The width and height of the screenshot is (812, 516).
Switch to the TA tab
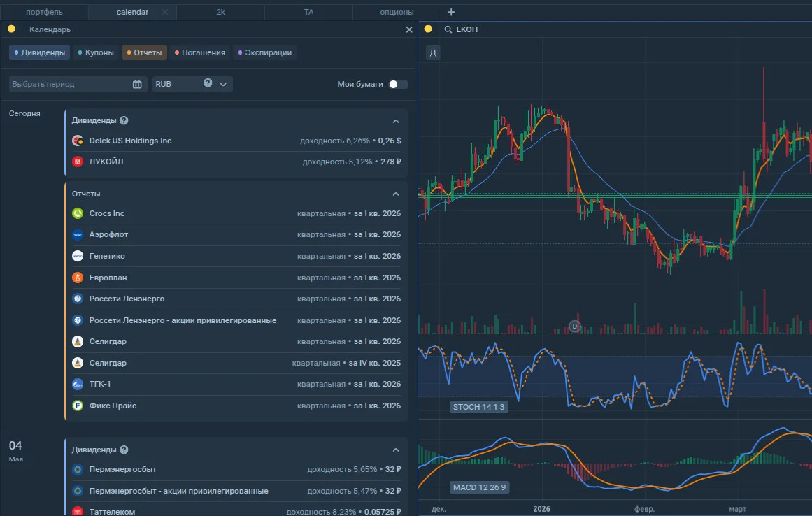[308, 12]
